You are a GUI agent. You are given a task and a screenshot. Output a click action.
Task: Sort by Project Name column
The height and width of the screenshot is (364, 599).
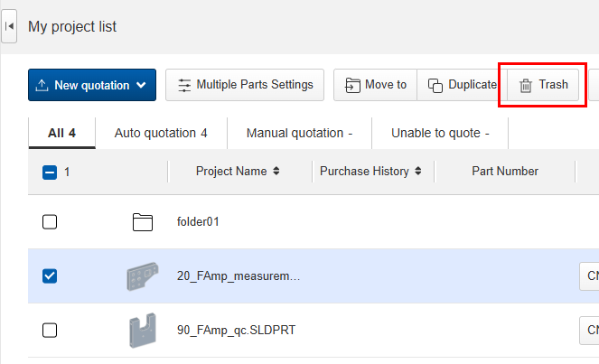pos(238,172)
